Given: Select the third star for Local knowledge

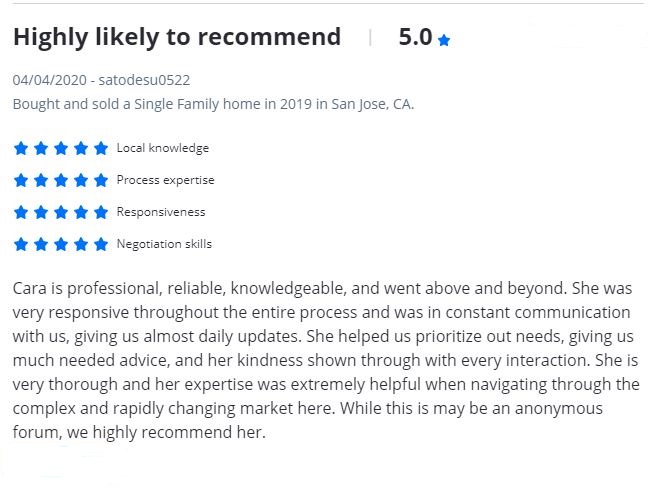Looking at the screenshot, I should click(x=61, y=148).
